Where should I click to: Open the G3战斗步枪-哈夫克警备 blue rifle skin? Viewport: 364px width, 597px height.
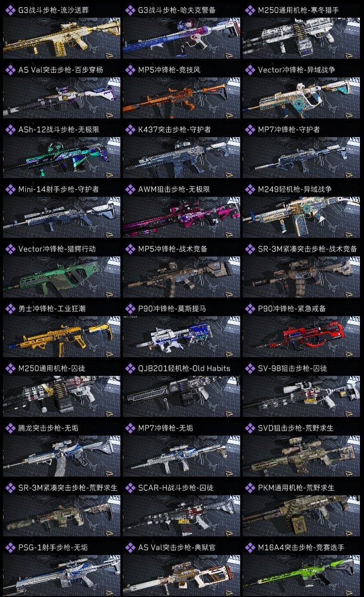[181, 38]
